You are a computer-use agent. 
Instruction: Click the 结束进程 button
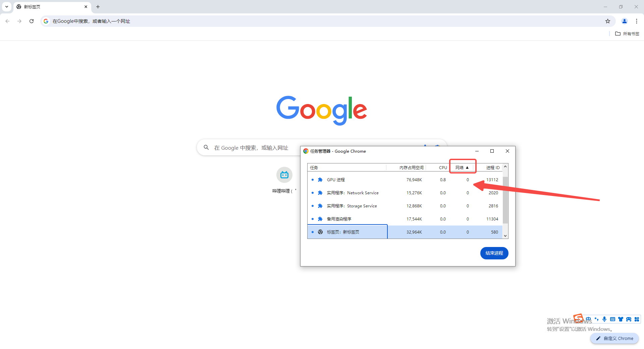[494, 253]
